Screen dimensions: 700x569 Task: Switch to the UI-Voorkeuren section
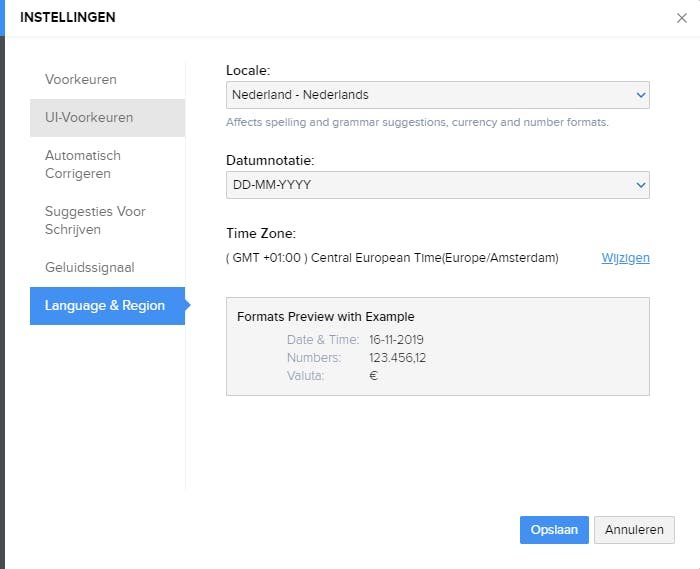coord(89,117)
